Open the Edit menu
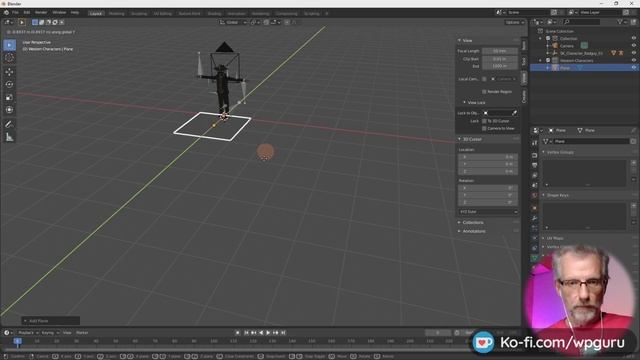640x360 pixels. point(27,13)
